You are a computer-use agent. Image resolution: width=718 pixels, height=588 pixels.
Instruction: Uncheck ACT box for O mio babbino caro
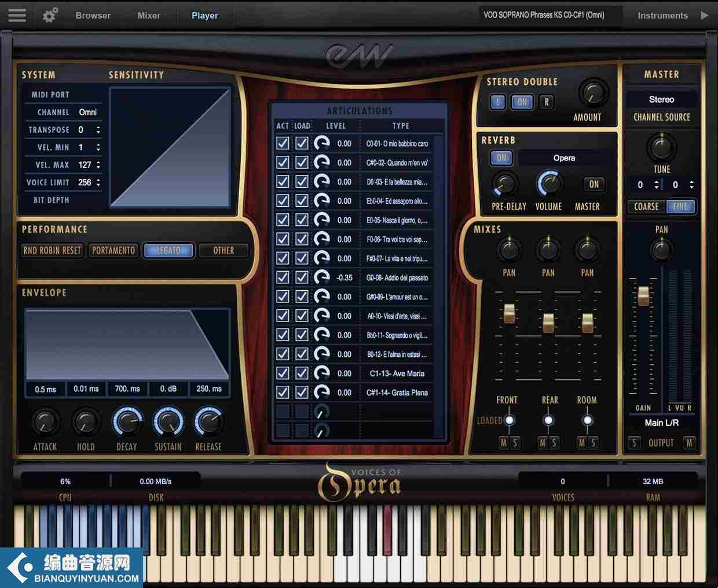tap(283, 144)
